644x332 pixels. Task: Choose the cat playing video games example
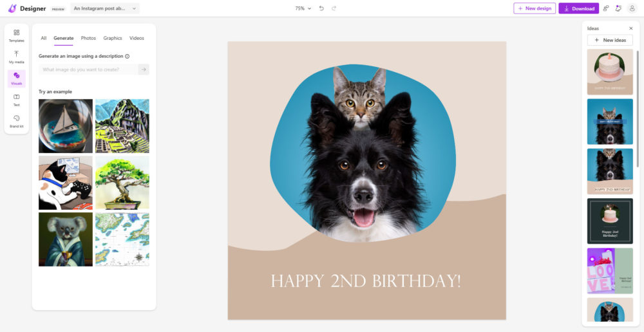coord(66,183)
